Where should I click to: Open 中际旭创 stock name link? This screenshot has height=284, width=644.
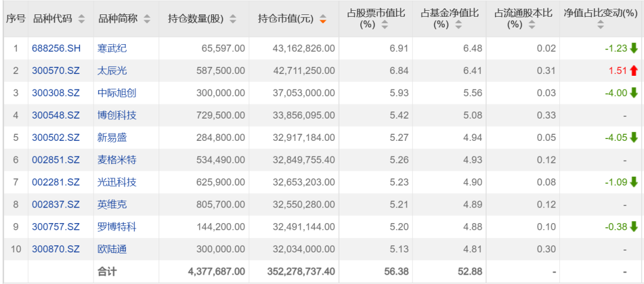117,93
